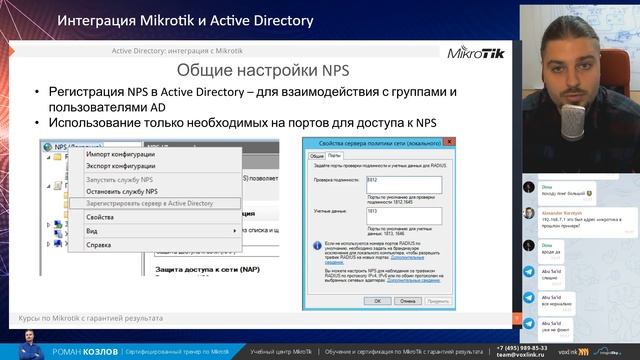The height and width of the screenshot is (360, 640).
Task: Open Alexander Korotysh's avatar in the chat
Action: pos(529,213)
